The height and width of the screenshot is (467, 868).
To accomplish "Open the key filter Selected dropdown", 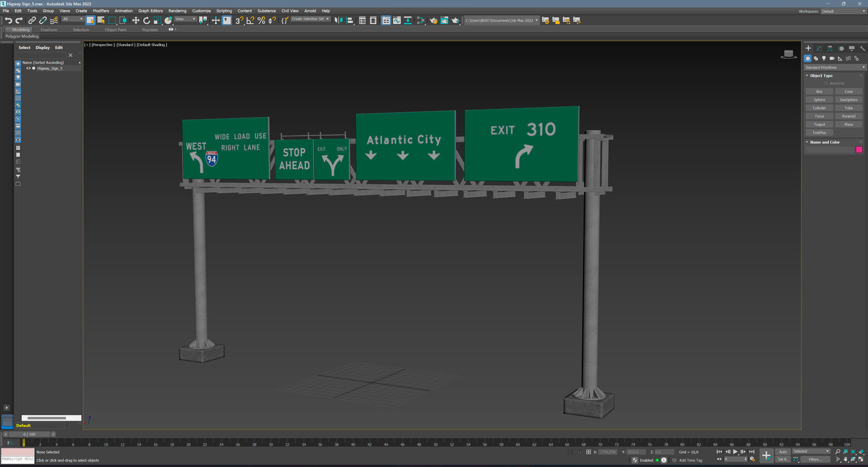I will pos(811,452).
